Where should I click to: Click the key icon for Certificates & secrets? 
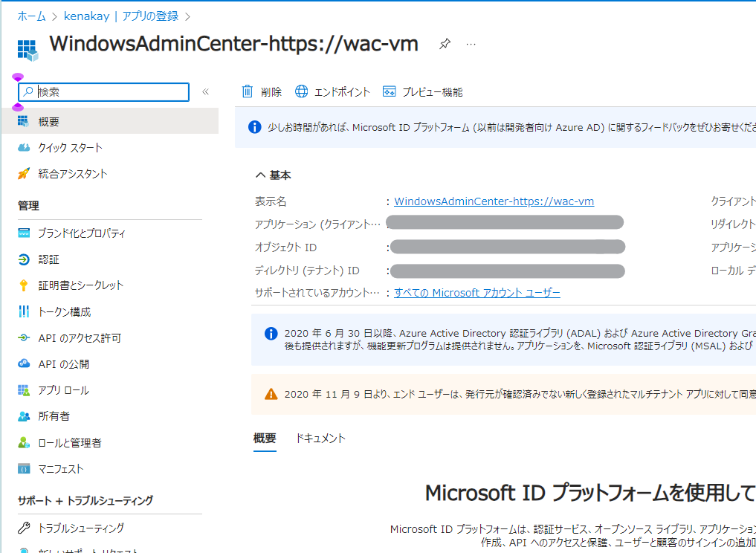(24, 285)
